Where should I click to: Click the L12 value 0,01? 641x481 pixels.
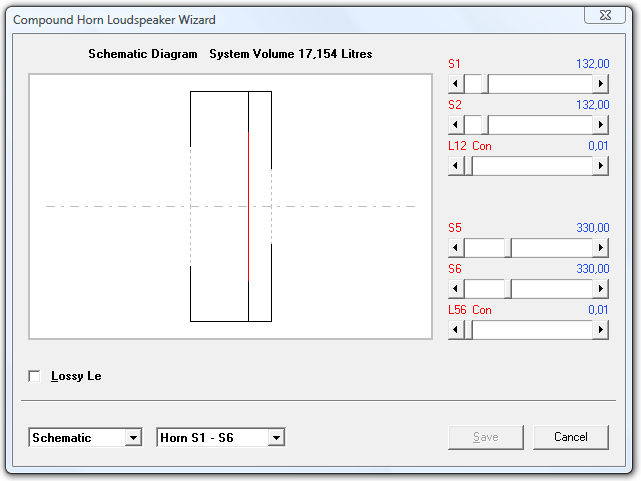click(x=598, y=146)
